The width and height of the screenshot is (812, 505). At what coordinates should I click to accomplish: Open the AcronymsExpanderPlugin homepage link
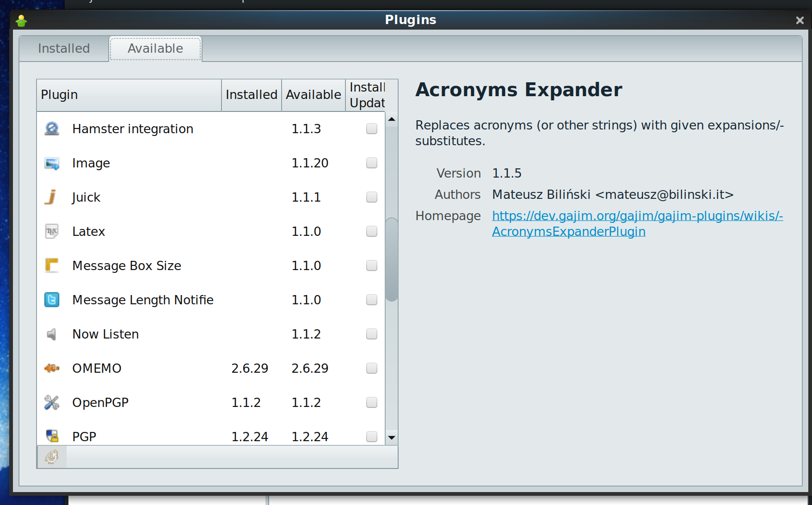(637, 224)
